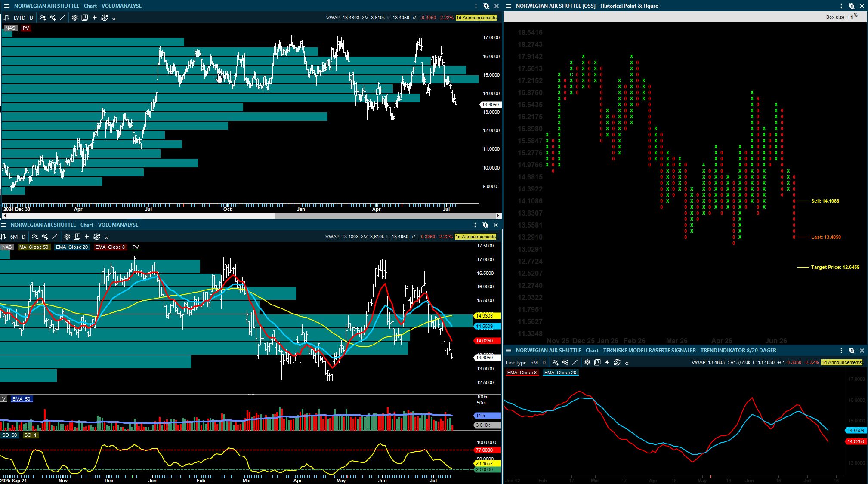Click the Target Price: 12.6459 label
Image resolution: width=868 pixels, height=484 pixels.
click(x=835, y=267)
